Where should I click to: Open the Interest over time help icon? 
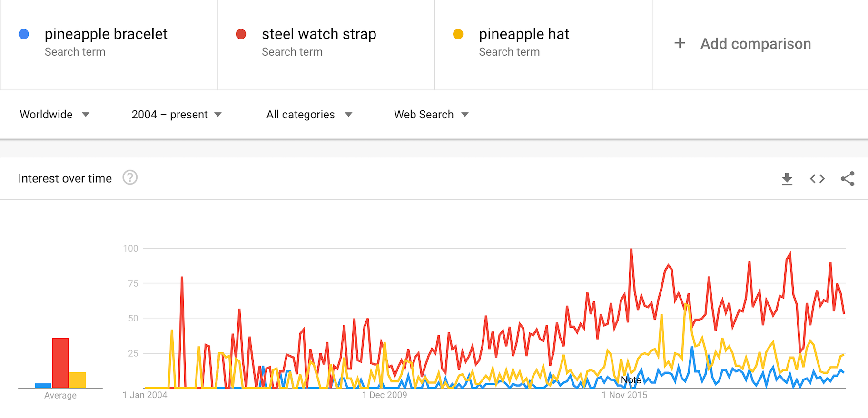click(x=130, y=177)
